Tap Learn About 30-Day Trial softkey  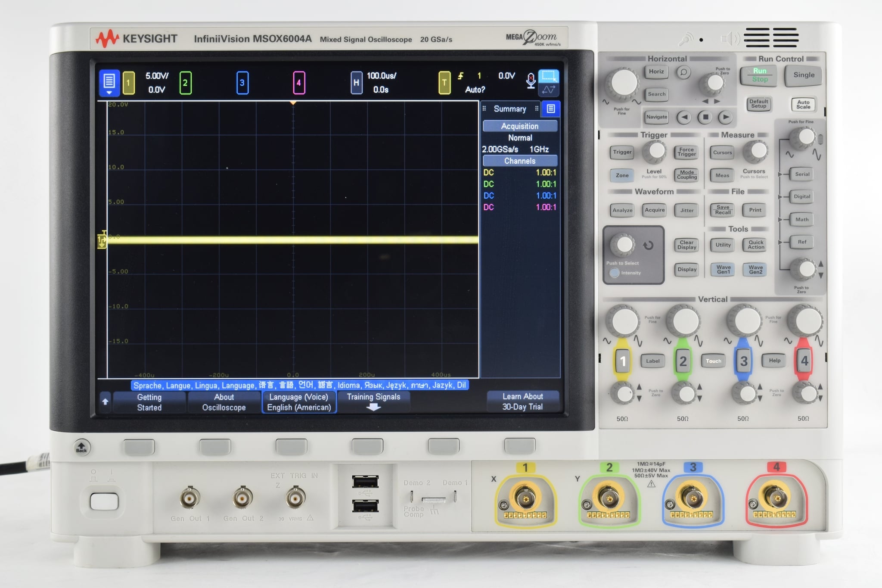point(522,401)
